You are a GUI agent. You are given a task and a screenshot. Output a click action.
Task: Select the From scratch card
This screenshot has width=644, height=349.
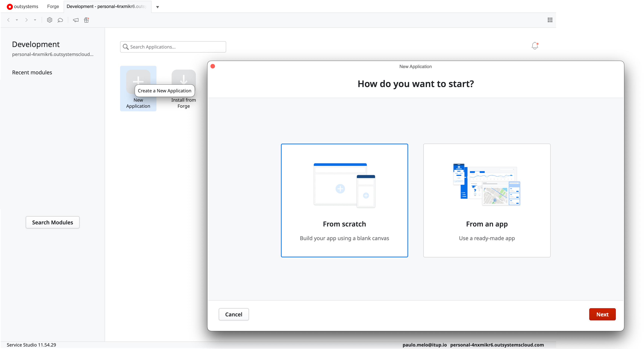(344, 200)
